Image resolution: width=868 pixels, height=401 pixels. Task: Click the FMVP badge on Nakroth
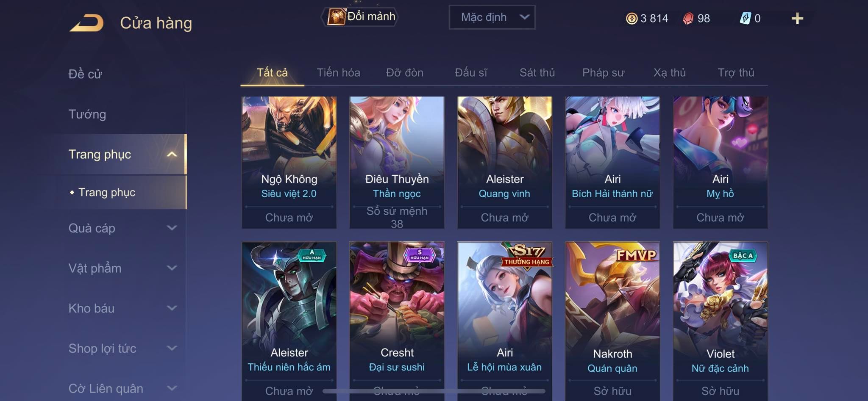[636, 255]
